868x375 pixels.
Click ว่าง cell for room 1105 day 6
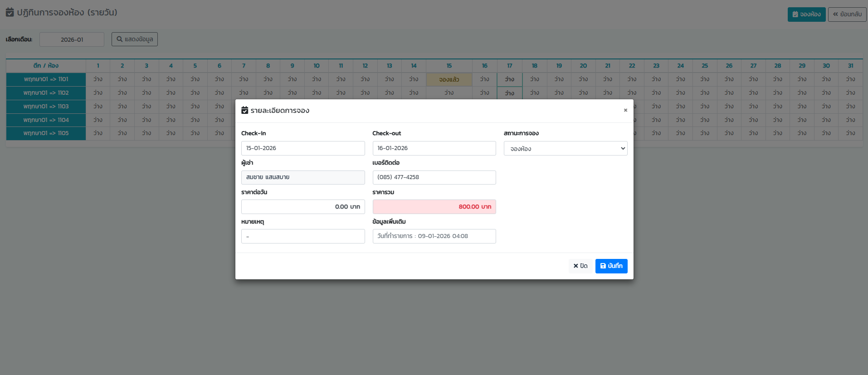pos(219,133)
